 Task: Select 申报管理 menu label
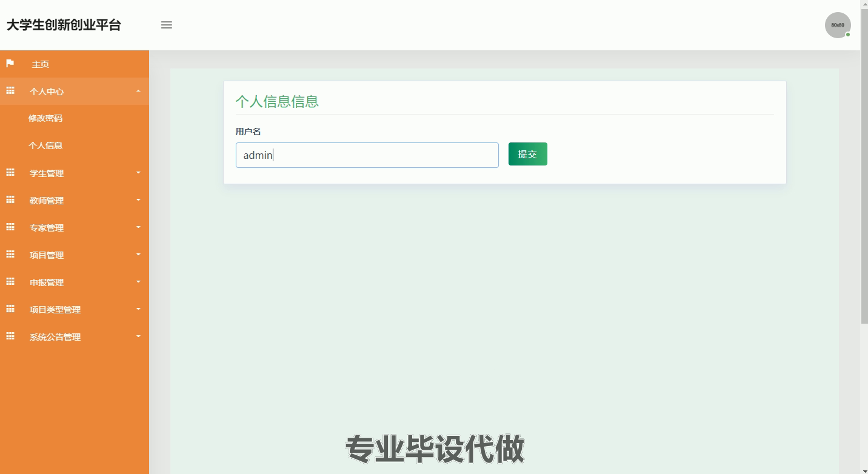47,282
